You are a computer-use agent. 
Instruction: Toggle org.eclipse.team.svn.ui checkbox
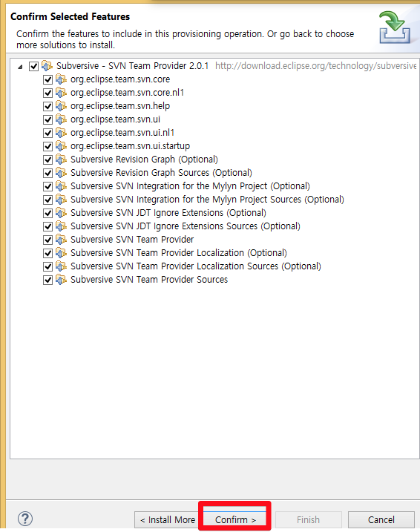coord(47,119)
